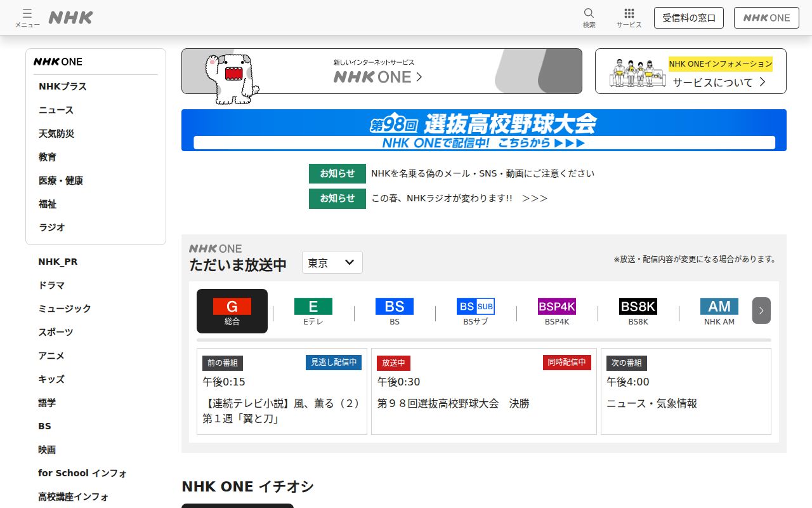Open ラジオ in sidebar
812x508 pixels.
pos(52,227)
